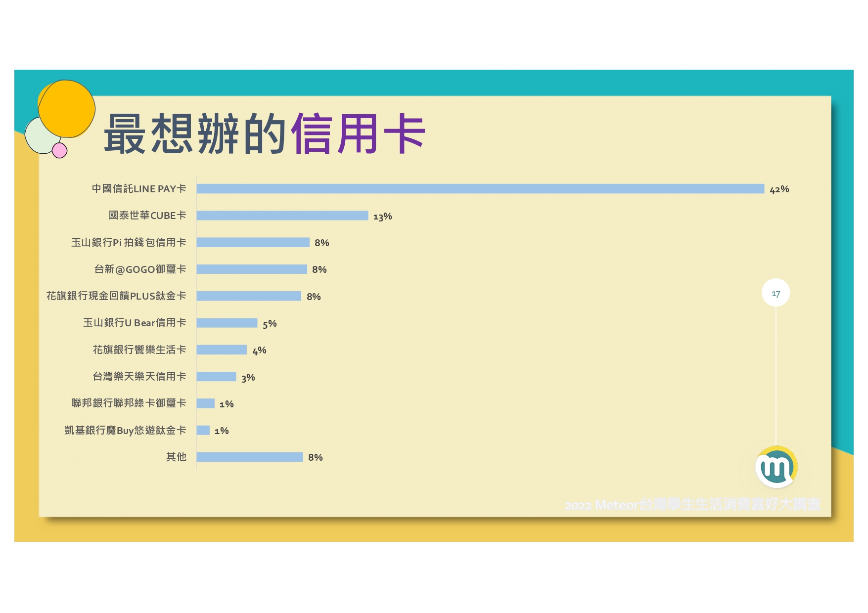Click the 8% bar for 其他
Viewport: 868px width, 613px height.
[250, 457]
